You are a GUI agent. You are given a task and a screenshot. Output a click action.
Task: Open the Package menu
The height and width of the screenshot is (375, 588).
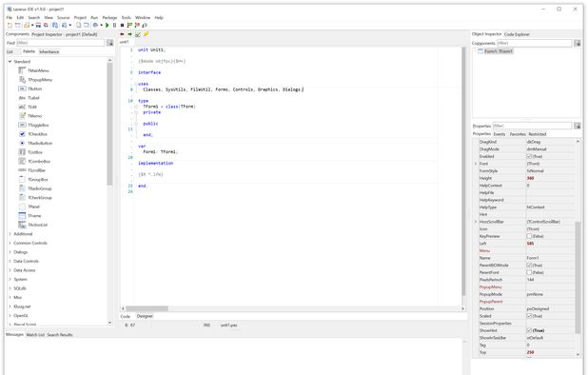click(109, 18)
